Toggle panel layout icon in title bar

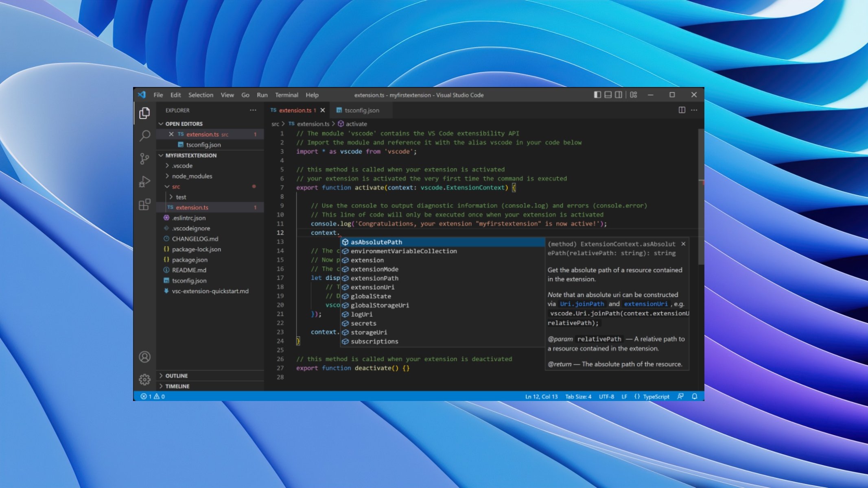(x=608, y=95)
